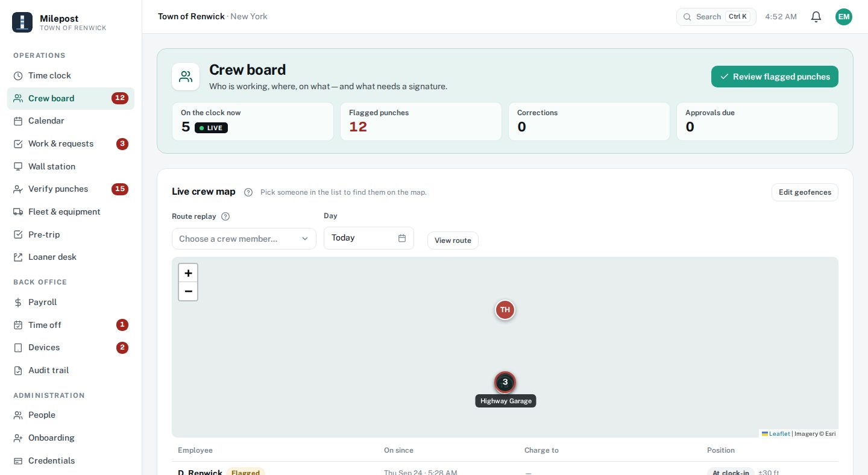Open the On the clock now card
Viewport: 868px width, 475px height.
[x=253, y=121]
